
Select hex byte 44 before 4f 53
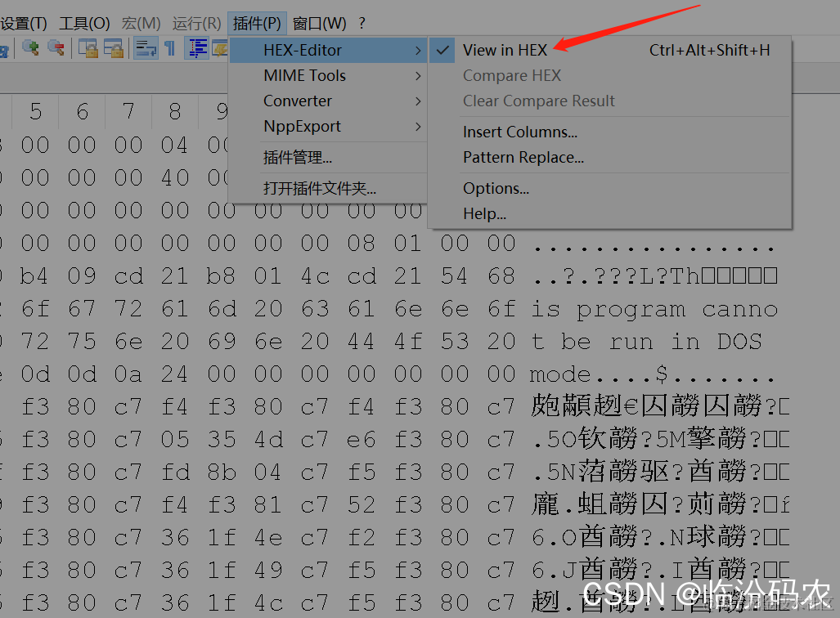coord(361,342)
